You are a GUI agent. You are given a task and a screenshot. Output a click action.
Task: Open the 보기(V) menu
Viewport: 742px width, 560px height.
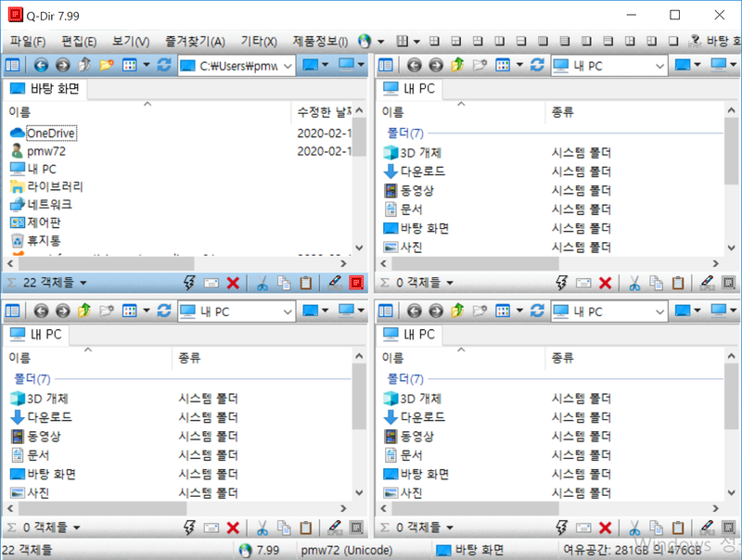tap(131, 42)
